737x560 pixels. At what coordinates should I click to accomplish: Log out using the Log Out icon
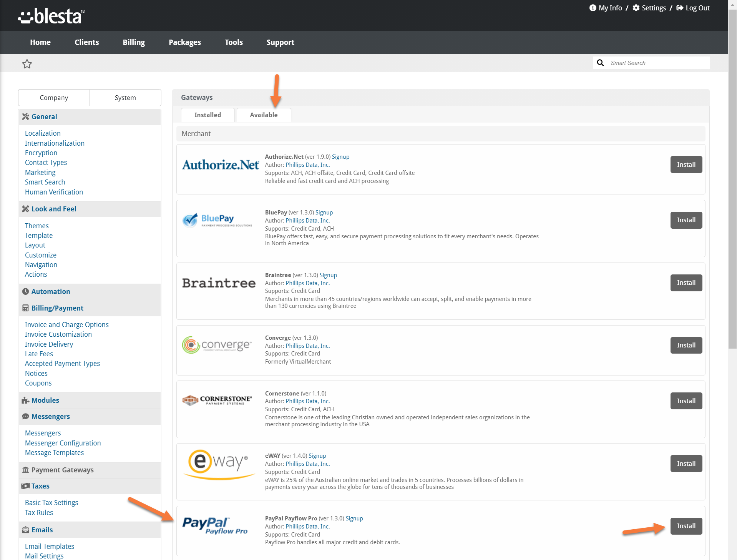[680, 8]
